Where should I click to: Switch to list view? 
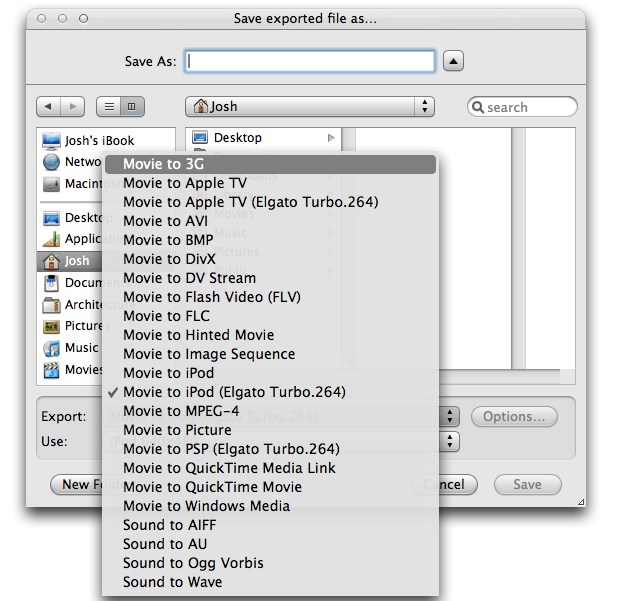pyautogui.click(x=109, y=107)
